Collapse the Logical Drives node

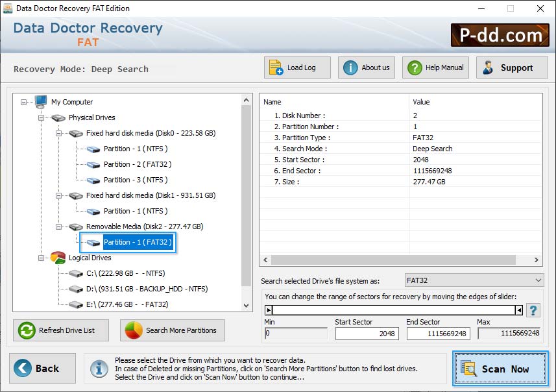pos(41,258)
